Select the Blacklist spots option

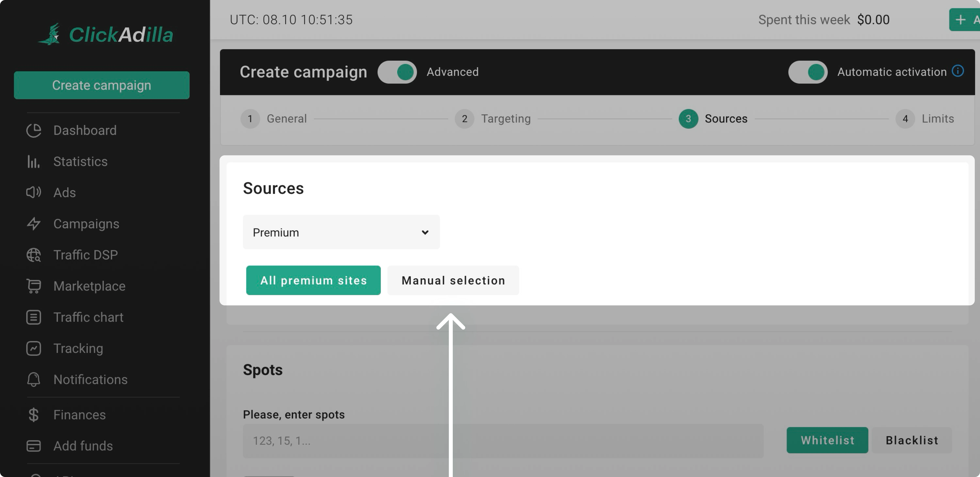[912, 440]
